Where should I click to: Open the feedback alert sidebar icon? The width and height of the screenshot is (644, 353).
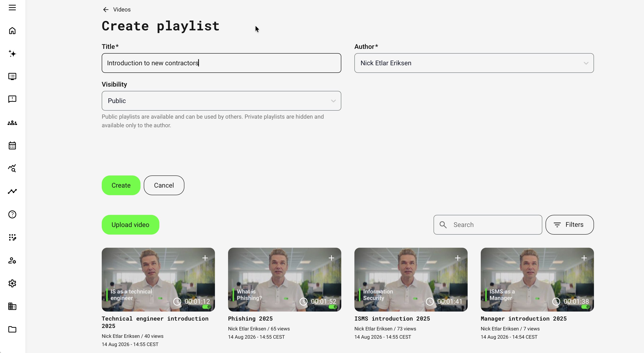[x=12, y=99]
